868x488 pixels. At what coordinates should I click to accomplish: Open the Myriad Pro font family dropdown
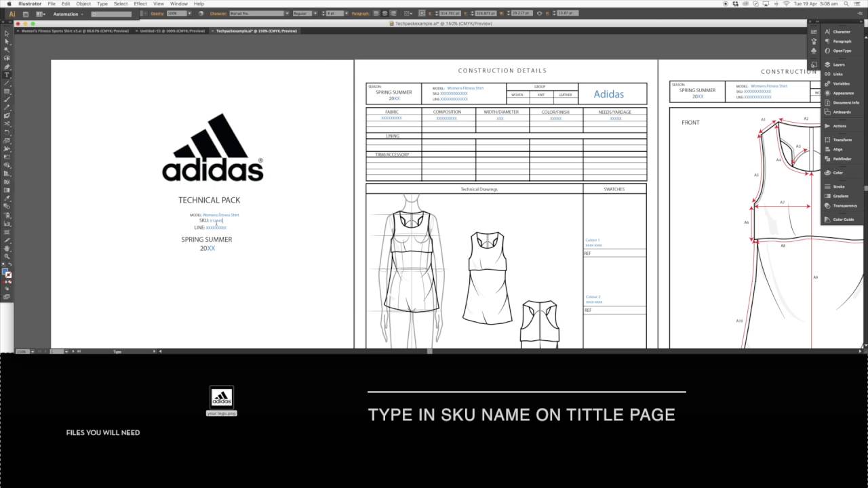coord(287,14)
